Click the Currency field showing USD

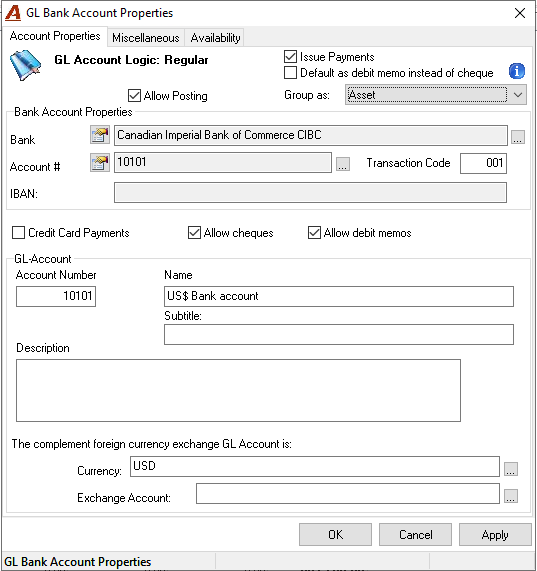(315, 466)
